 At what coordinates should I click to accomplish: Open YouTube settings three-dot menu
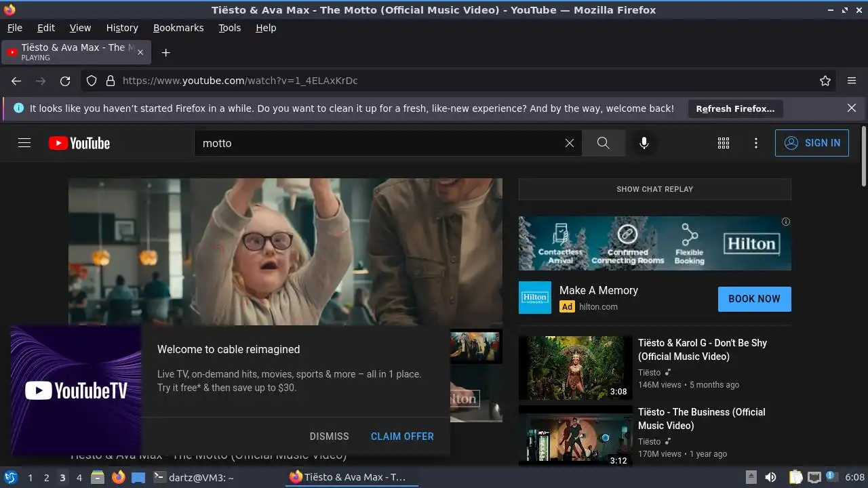tap(756, 143)
